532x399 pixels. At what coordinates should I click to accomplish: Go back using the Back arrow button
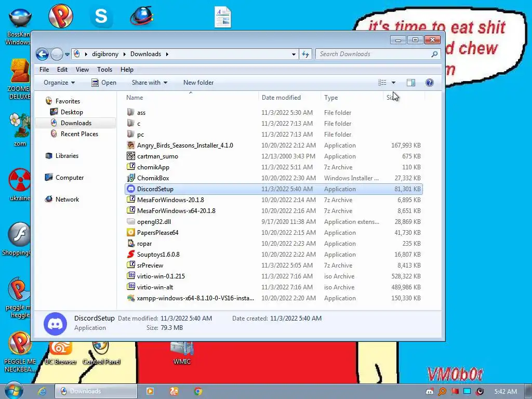click(x=43, y=54)
